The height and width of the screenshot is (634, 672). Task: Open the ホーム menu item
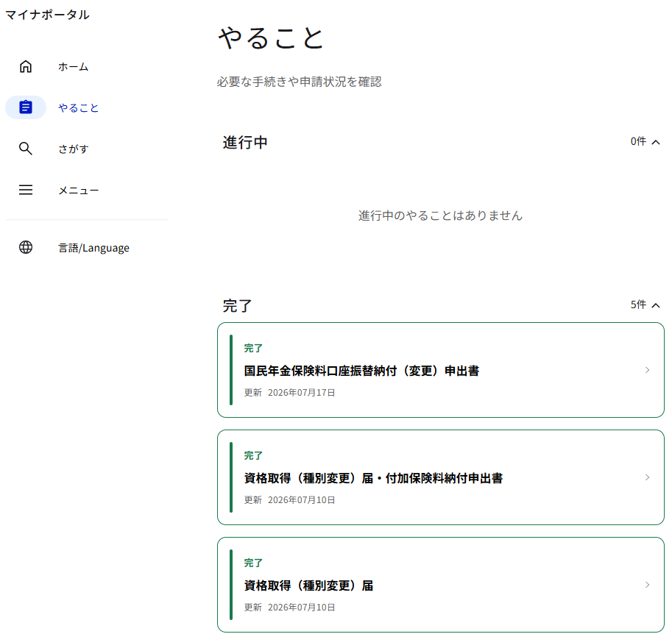pos(74,67)
